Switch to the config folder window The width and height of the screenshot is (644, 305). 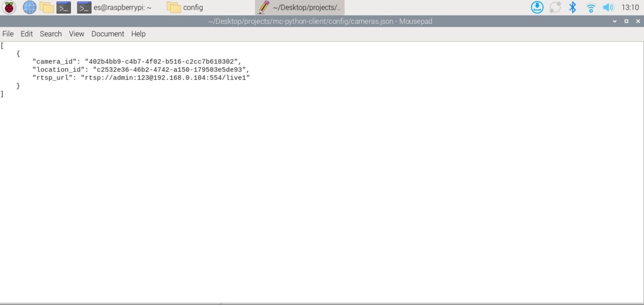click(185, 7)
